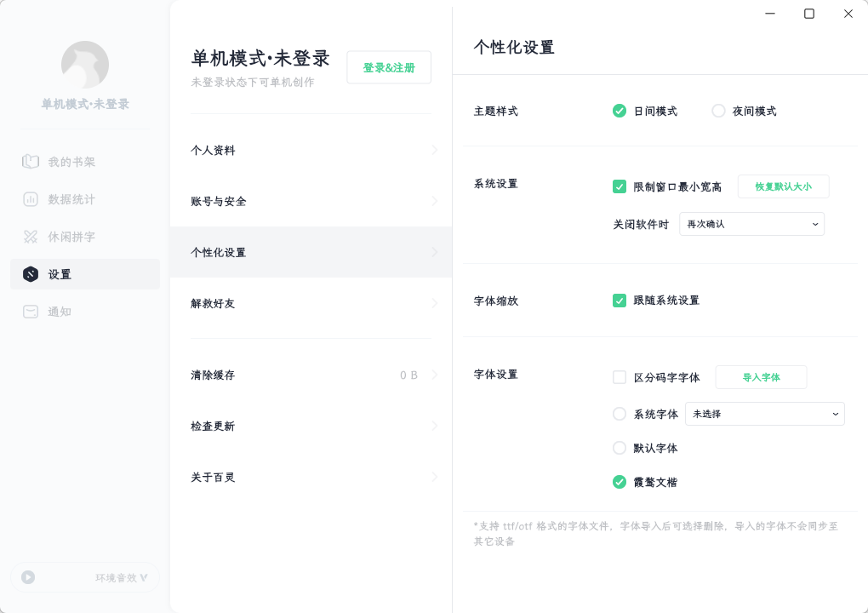
Task: Click arrow next to 检查更新
Action: point(434,426)
